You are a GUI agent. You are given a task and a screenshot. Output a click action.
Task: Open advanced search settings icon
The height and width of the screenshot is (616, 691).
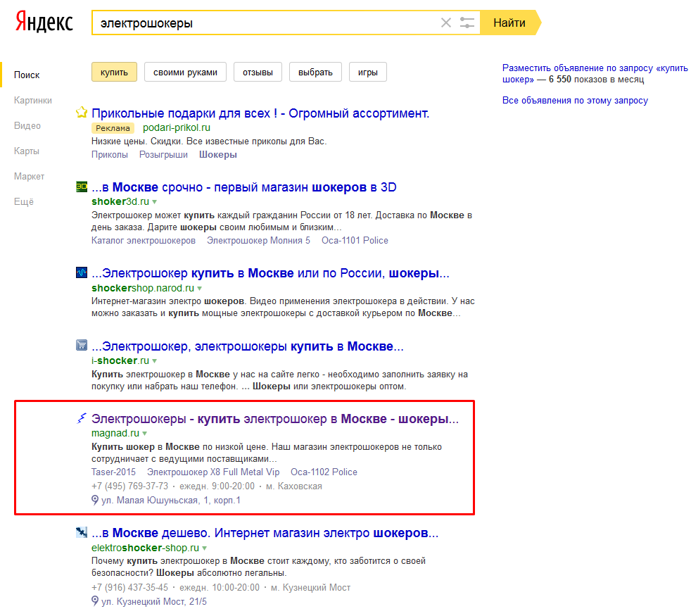[x=467, y=23]
